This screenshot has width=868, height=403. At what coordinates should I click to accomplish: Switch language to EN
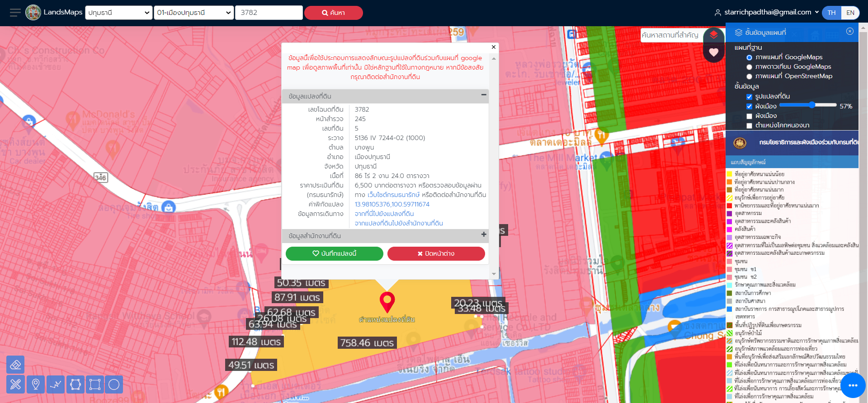pos(850,13)
